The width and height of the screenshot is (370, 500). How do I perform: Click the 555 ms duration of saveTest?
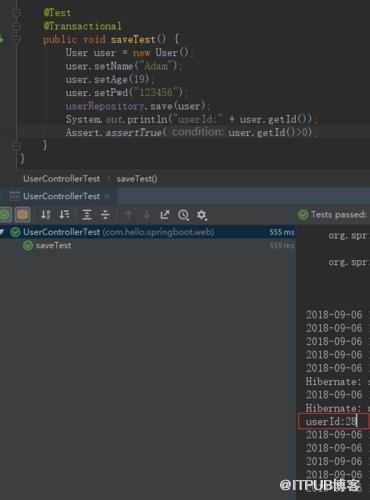pyautogui.click(x=282, y=246)
